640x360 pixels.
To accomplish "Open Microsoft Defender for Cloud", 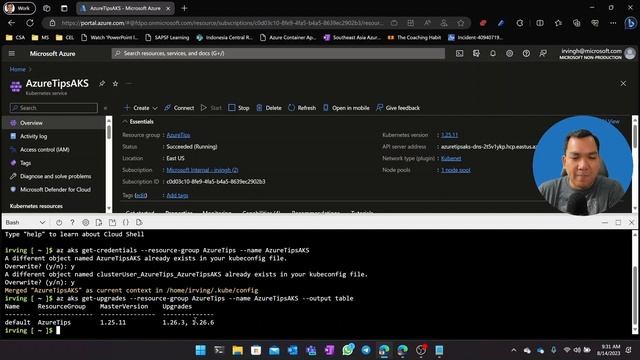I will pyautogui.click(x=53, y=189).
